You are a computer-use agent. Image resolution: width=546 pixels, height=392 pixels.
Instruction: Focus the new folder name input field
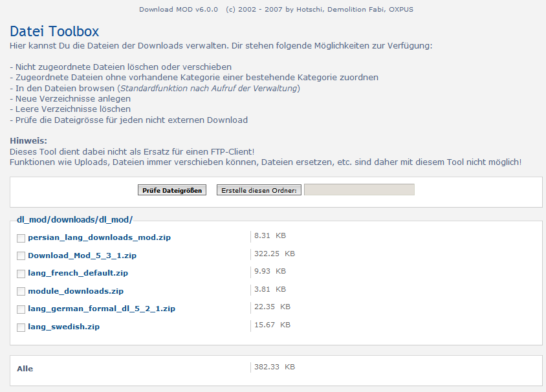click(359, 190)
